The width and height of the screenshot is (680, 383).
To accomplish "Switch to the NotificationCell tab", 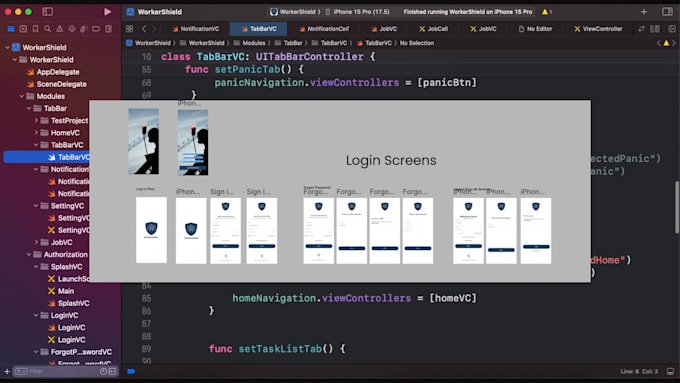I will (x=324, y=29).
